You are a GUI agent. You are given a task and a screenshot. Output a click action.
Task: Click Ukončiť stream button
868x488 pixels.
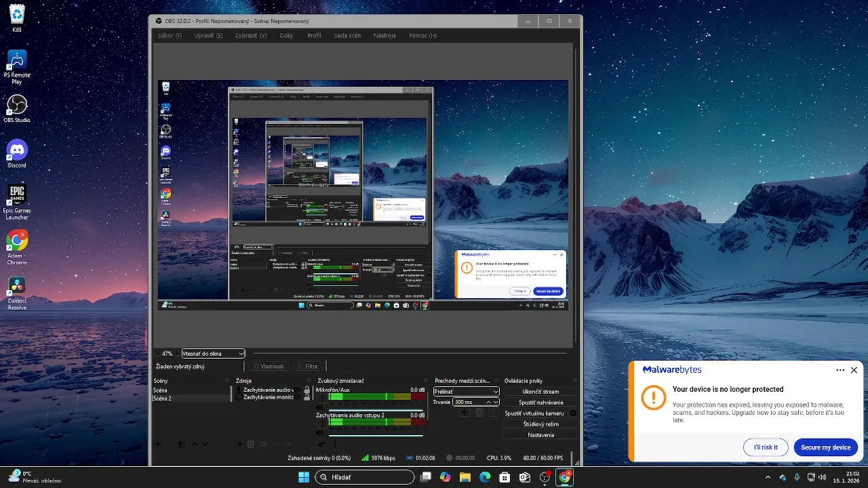pyautogui.click(x=540, y=392)
